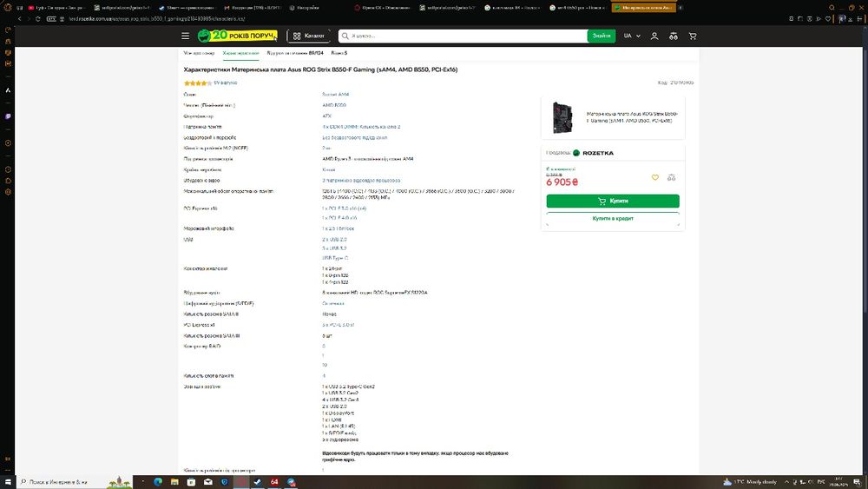The height and width of the screenshot is (489, 868).
Task: Open the Відео 5 tab
Action: [x=339, y=53]
